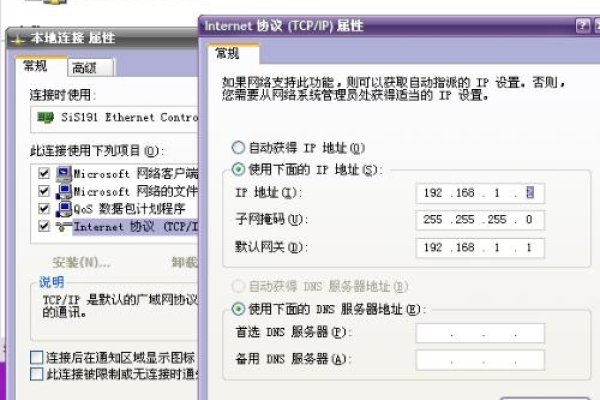Click the 说明 group label
600x400 pixels.
52,282
